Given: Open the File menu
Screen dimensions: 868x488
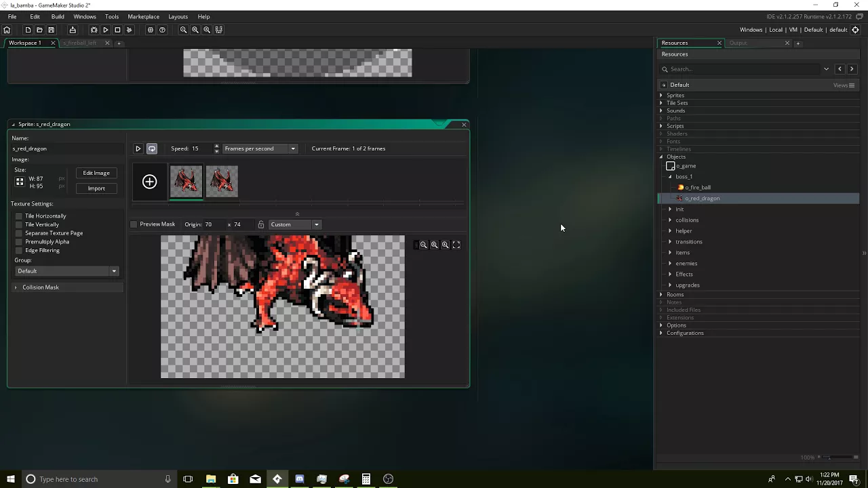Looking at the screenshot, I should [12, 16].
